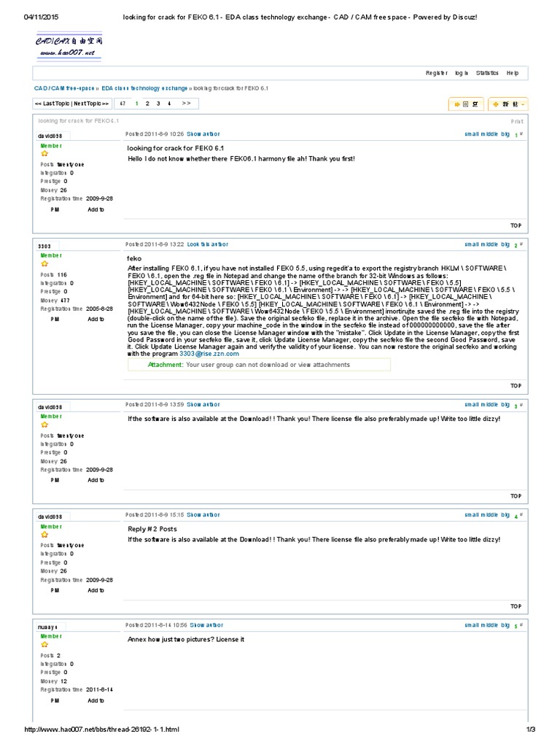The height and width of the screenshot is (747, 560).
Task: Click Add to under user 3303
Action: point(96,320)
